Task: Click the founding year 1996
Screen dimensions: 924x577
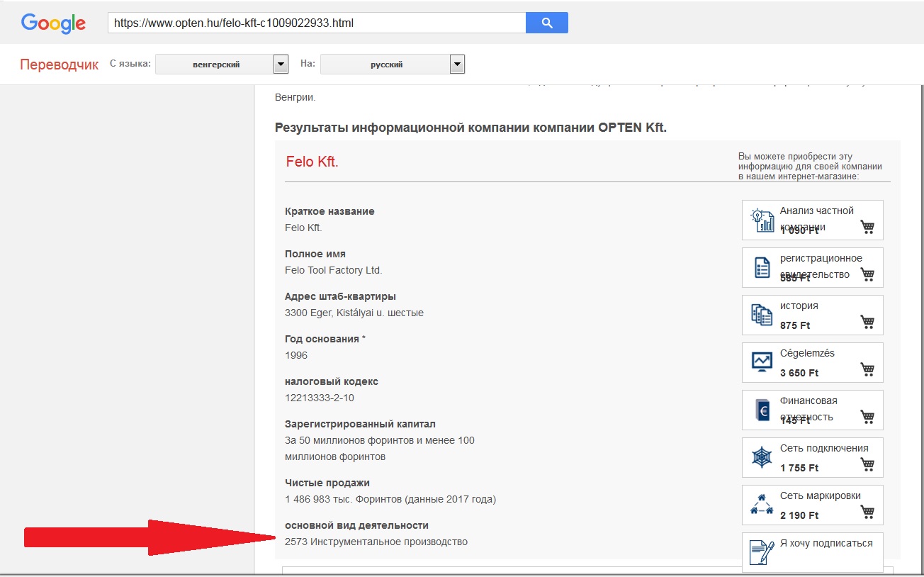Action: pos(296,355)
